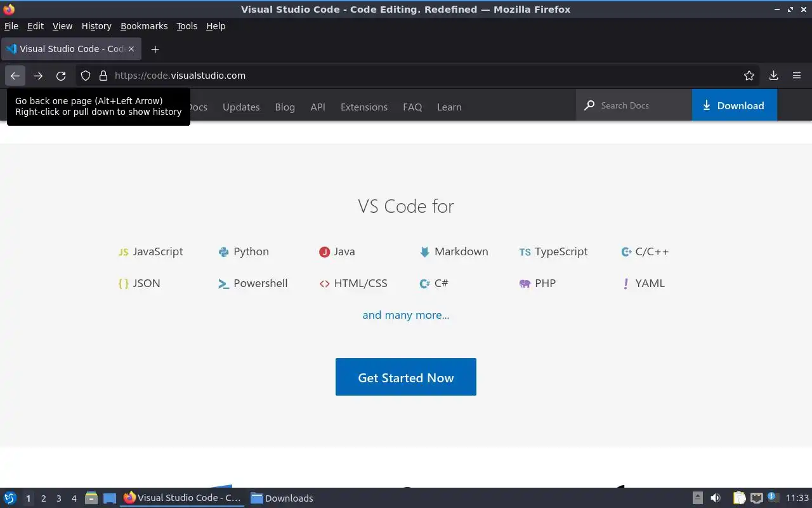812x508 pixels.
Task: Open the Downloads window from taskbar
Action: click(281, 498)
